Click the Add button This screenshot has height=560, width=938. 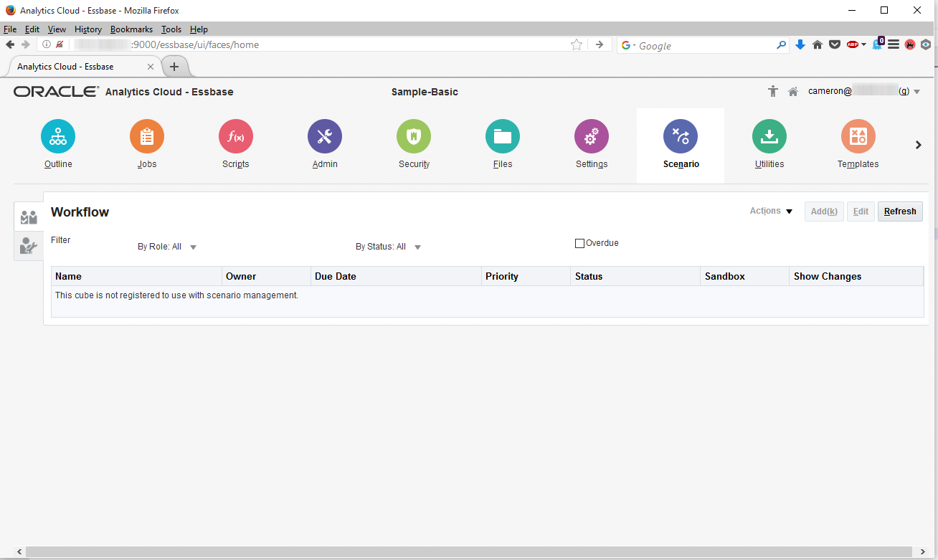coord(824,212)
